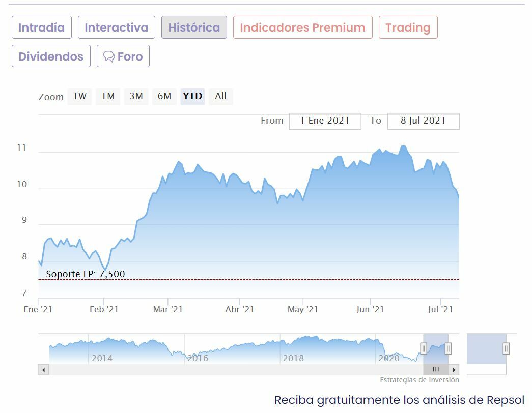Click the Foro speech bubble icon
Image resolution: width=532 pixels, height=413 pixels.
point(108,56)
